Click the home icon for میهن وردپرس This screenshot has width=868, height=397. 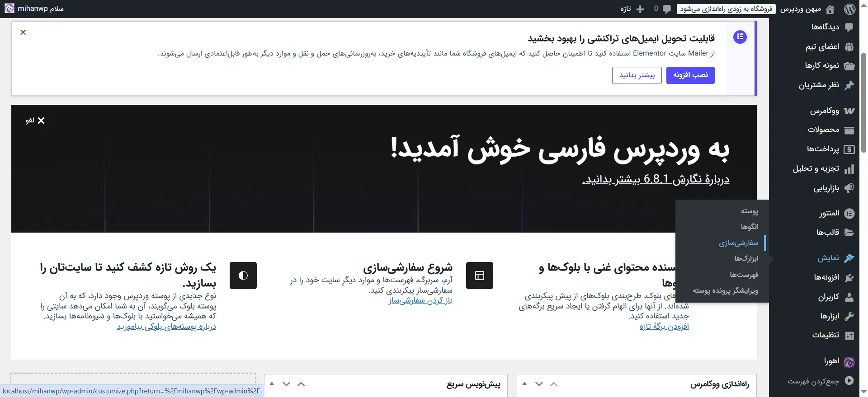coord(830,9)
